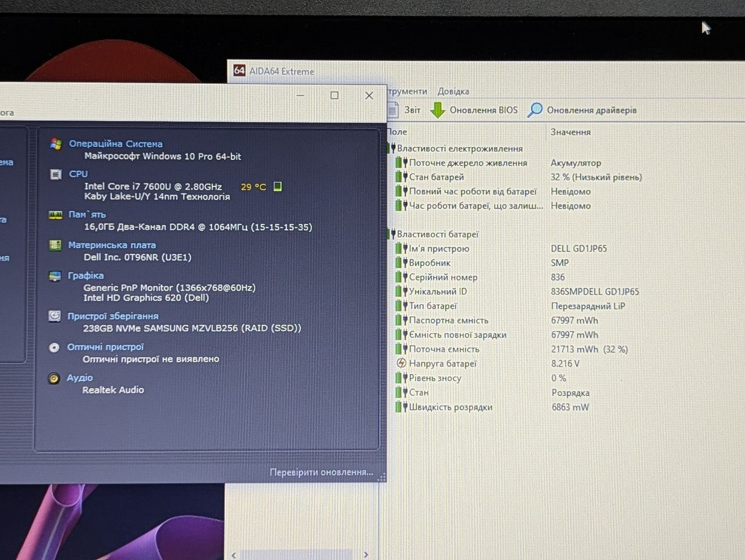745x560 pixels.
Task: Click the value DELL GD1JP65
Action: [x=579, y=248]
